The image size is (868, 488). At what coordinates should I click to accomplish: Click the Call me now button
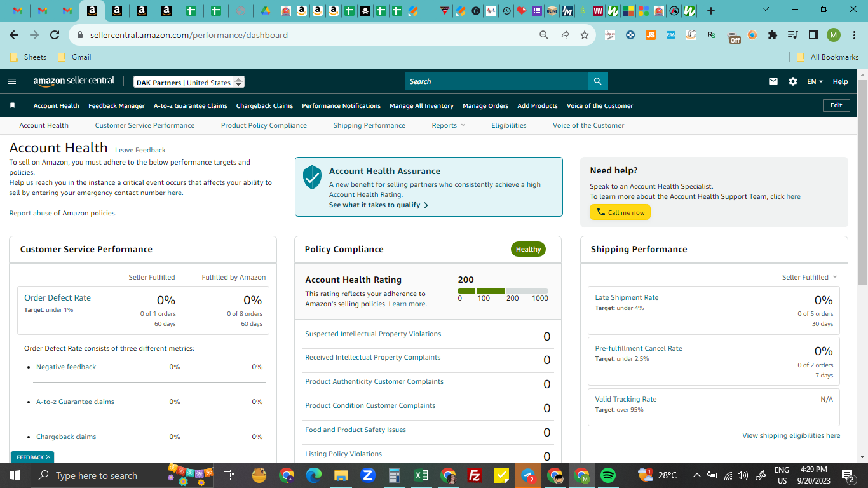620,212
